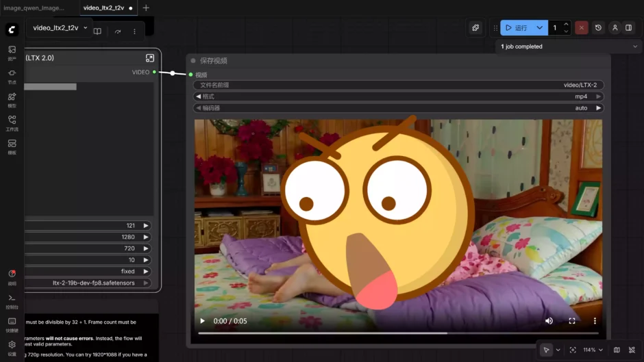Click the red cancel job button

(581, 28)
